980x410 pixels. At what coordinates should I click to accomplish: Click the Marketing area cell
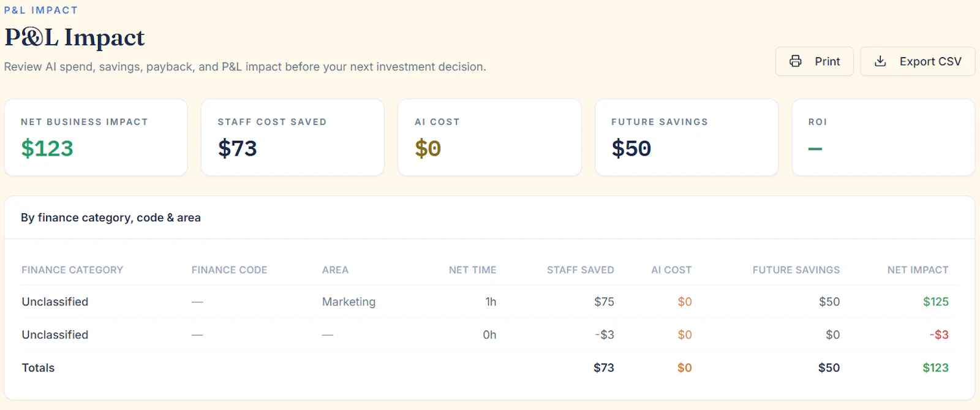point(349,302)
